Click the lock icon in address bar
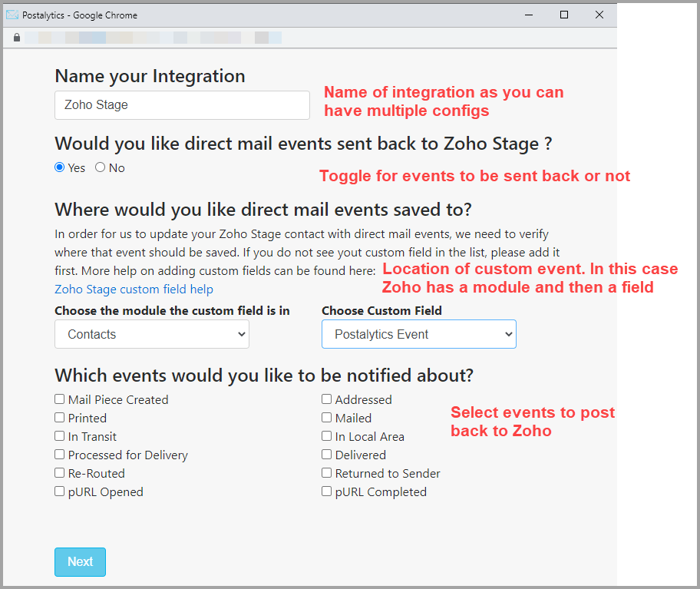This screenshot has width=700, height=589. pyautogui.click(x=17, y=38)
